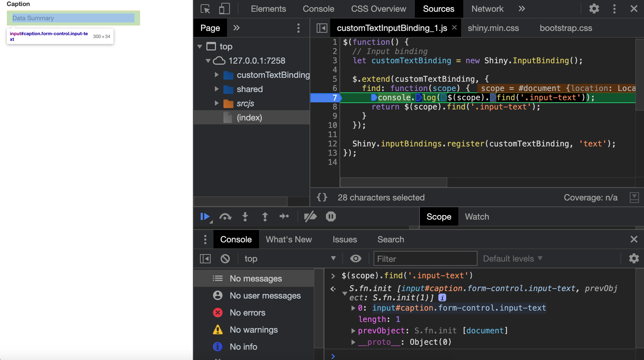The width and height of the screenshot is (644, 360).
Task: Expand the customTextBinding folder
Action: tap(217, 75)
